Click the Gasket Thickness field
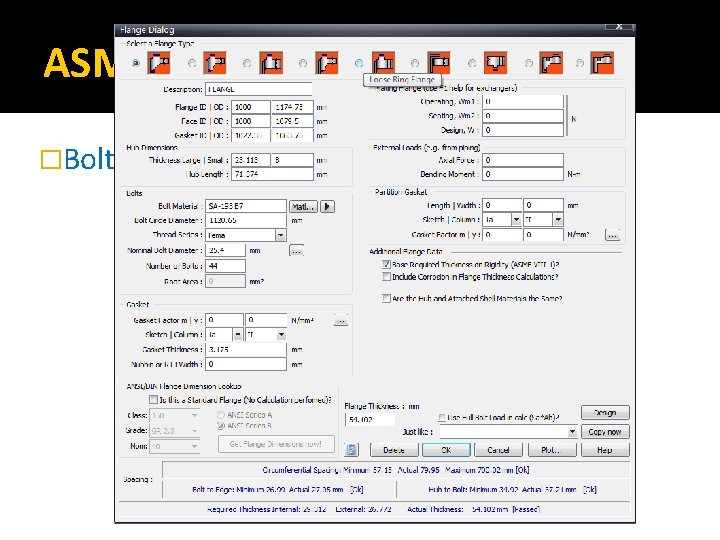This screenshot has height=540, width=720. [246, 349]
